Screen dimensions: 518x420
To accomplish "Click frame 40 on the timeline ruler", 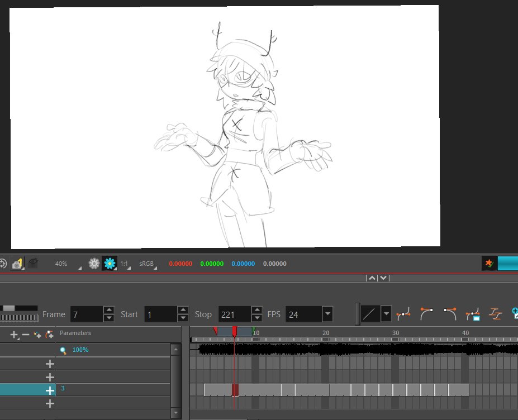I will [x=465, y=333].
